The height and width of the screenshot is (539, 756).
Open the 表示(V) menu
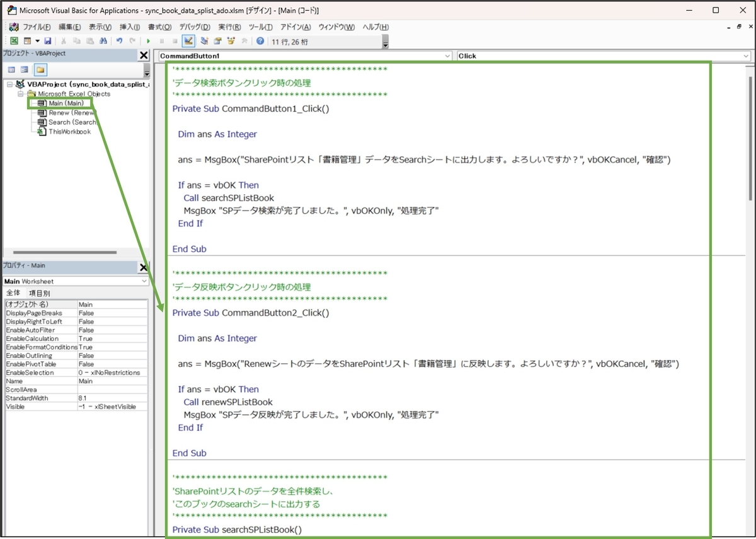click(x=100, y=27)
